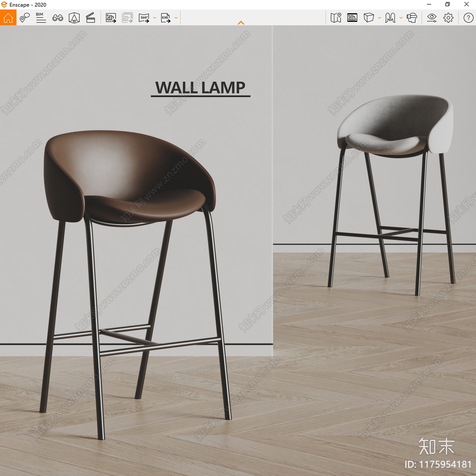Open the Asset Library tree icon
476x476 pixels.
[74, 18]
